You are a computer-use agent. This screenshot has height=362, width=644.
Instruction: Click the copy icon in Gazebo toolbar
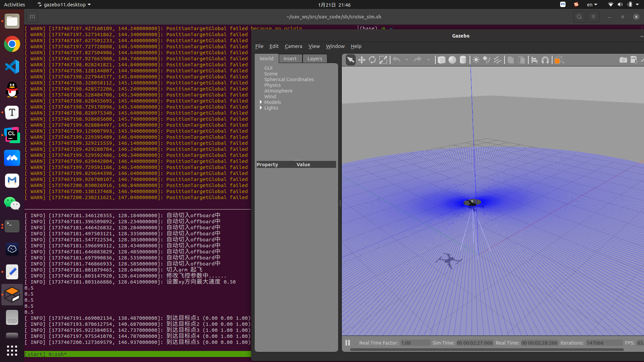511,60
